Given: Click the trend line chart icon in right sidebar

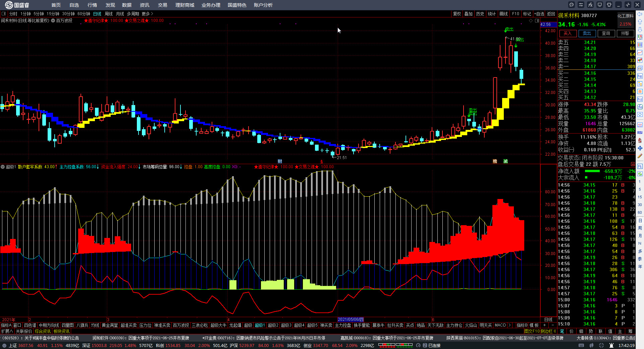Looking at the screenshot, I should 640,53.
